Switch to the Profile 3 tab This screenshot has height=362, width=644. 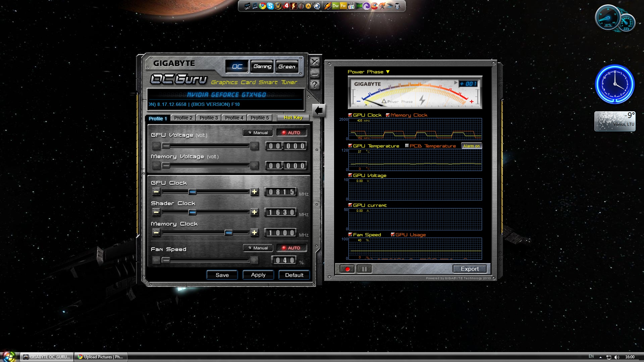coord(209,118)
